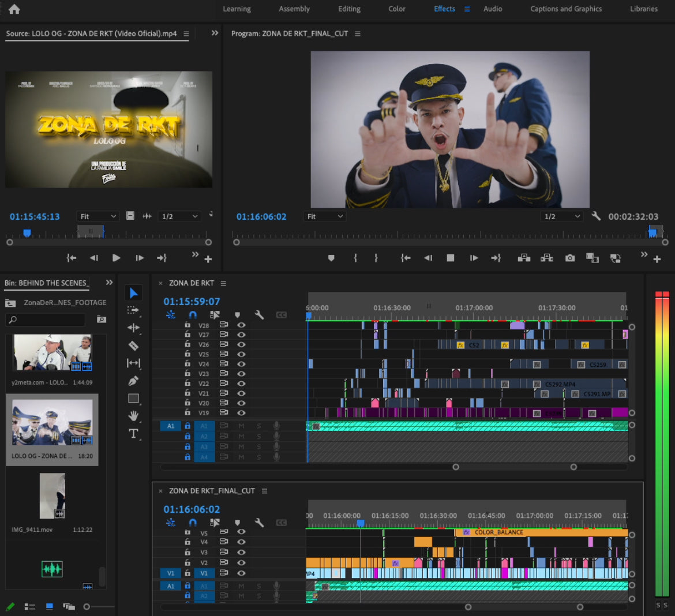Open ZONA DE RKT_FINAL_CUT sequence panel menu
The height and width of the screenshot is (616, 675).
[264, 491]
